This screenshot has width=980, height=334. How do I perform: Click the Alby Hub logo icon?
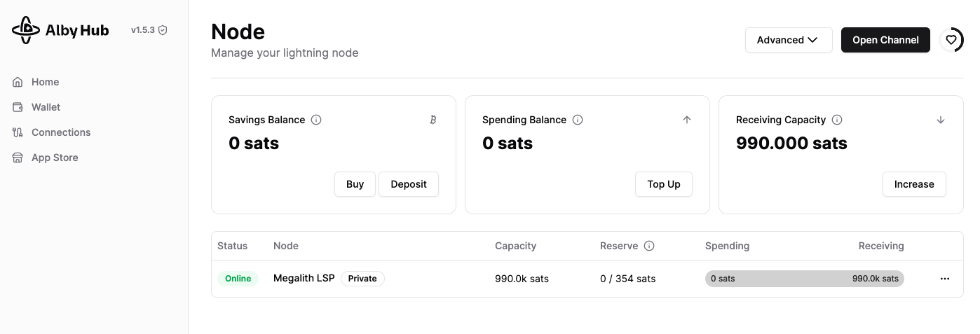tap(26, 30)
